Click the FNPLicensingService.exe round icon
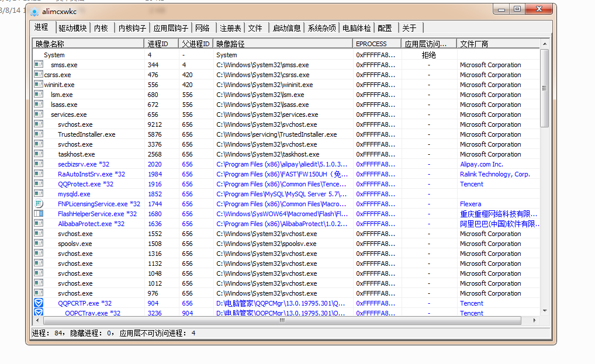 tap(39, 203)
